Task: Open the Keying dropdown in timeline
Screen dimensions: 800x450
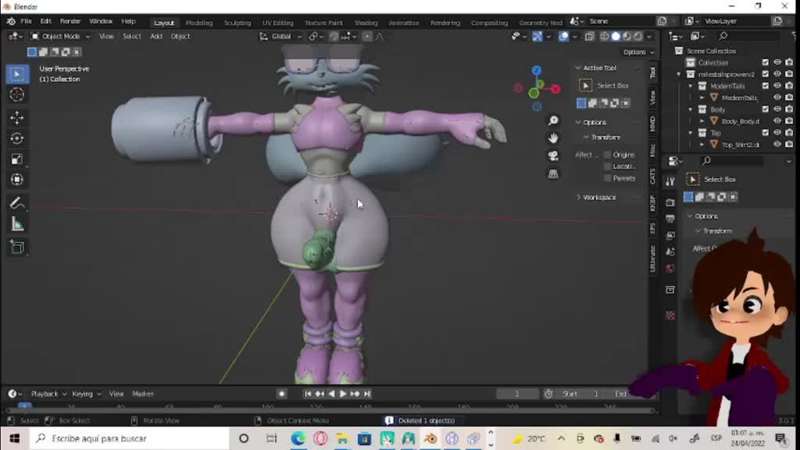Action: tap(86, 394)
